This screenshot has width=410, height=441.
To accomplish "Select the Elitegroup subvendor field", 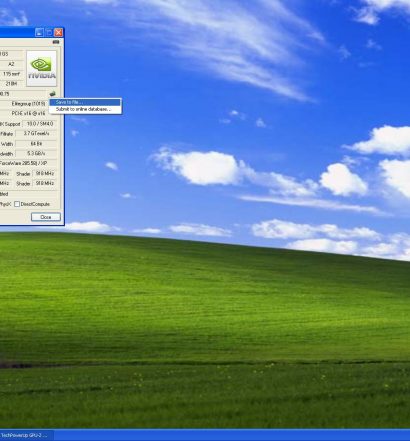I will click(x=24, y=104).
